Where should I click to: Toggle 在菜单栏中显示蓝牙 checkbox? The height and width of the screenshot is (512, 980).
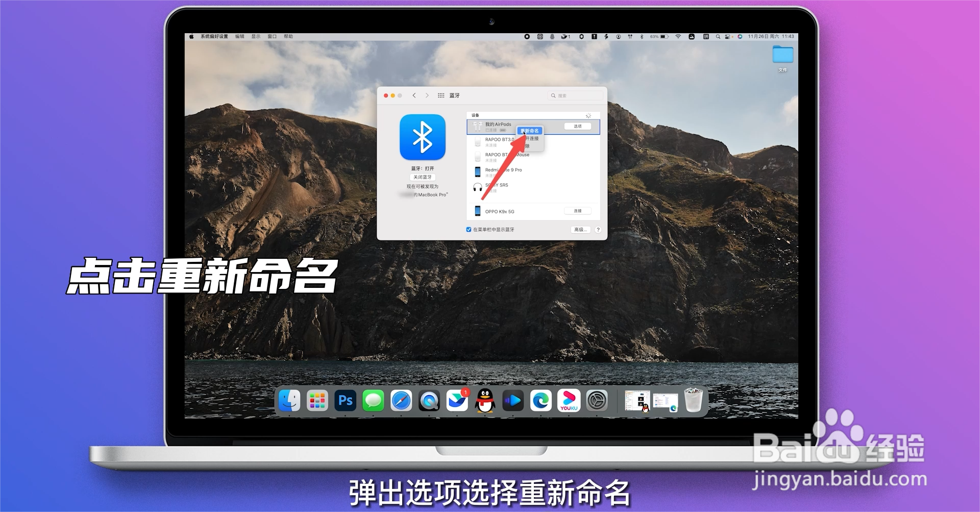(x=469, y=230)
